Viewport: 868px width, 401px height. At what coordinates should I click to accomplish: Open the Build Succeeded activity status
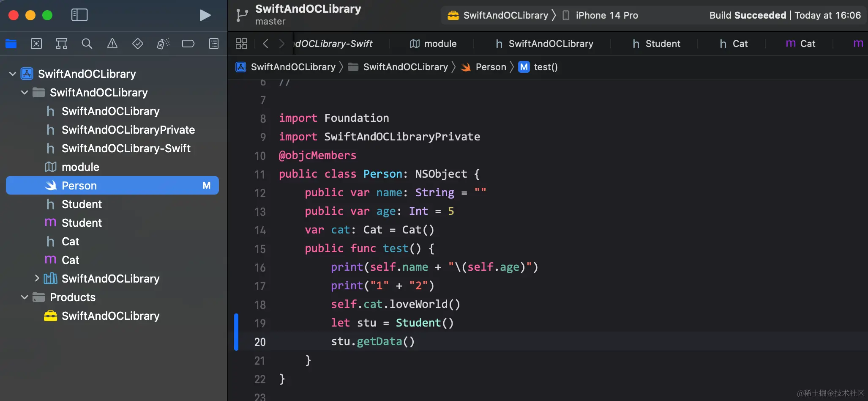tap(785, 15)
